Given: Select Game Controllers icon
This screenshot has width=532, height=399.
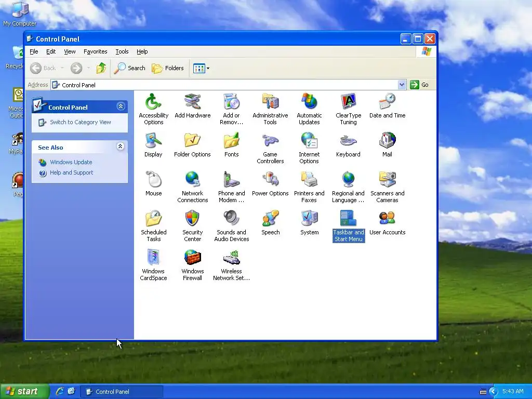Looking at the screenshot, I should (x=270, y=148).
